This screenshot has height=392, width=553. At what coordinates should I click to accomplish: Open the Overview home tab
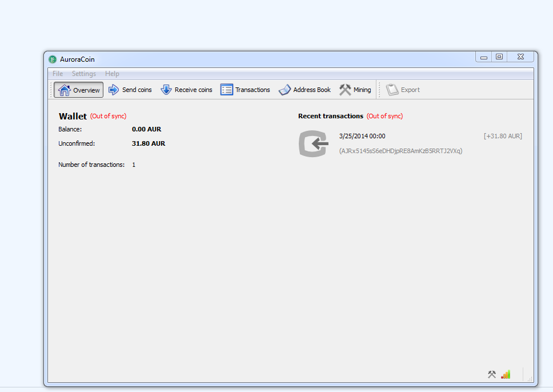(x=79, y=90)
